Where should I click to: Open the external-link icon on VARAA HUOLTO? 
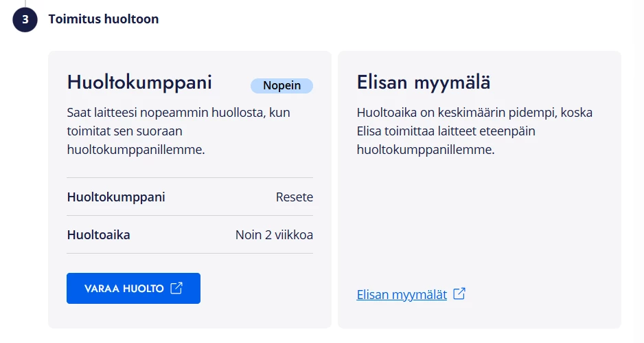[x=176, y=288]
